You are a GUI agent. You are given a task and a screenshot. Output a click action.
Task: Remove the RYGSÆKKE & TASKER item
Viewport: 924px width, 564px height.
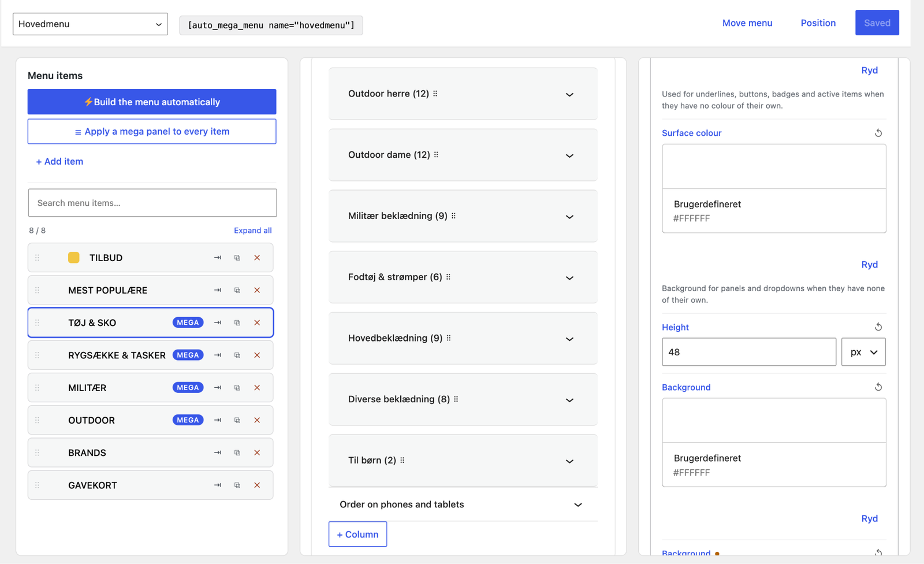257,355
